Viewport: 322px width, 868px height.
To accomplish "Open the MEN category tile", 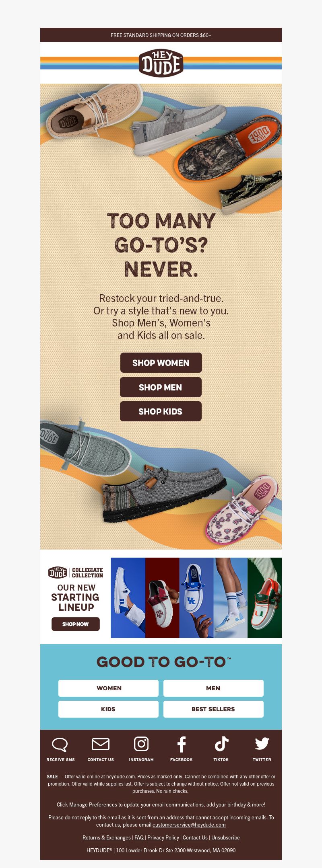I will click(213, 688).
